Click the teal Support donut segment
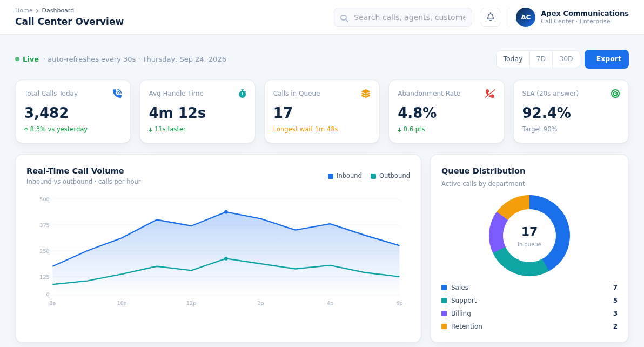Image resolution: width=644 pixels, height=347 pixels. (518, 266)
